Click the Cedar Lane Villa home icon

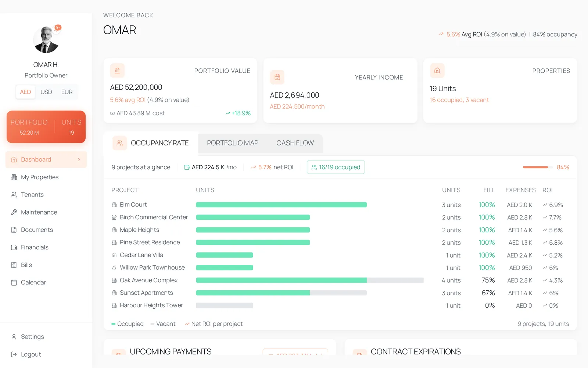click(114, 255)
